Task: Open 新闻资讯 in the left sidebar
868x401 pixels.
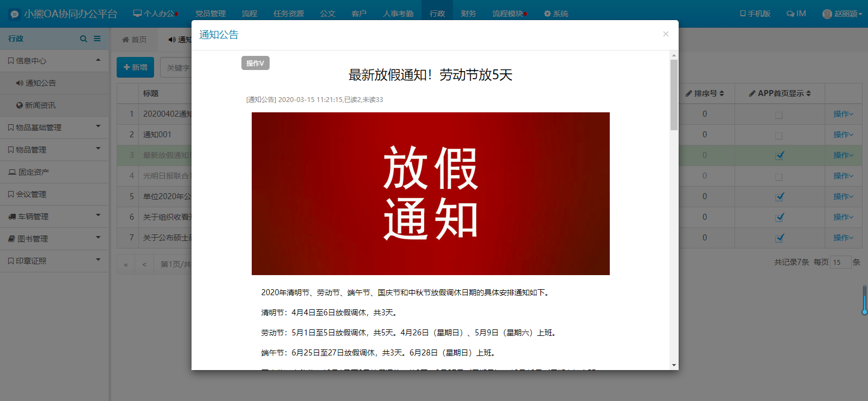Action: 54,105
